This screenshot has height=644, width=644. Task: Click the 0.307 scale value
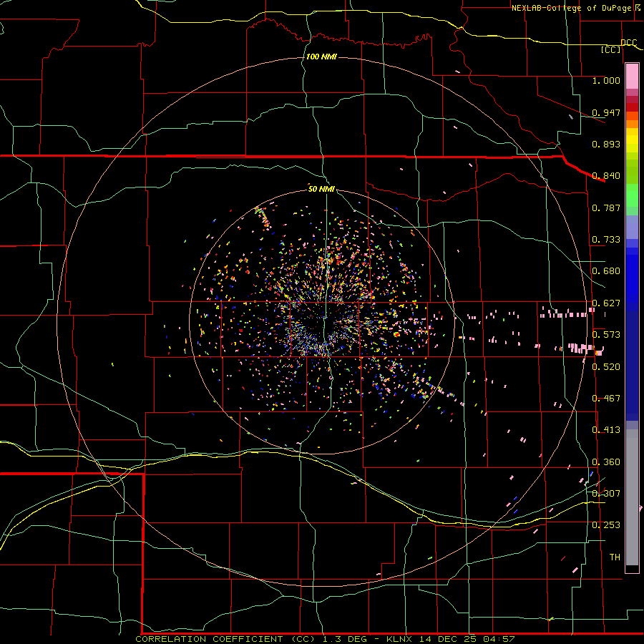[606, 494]
